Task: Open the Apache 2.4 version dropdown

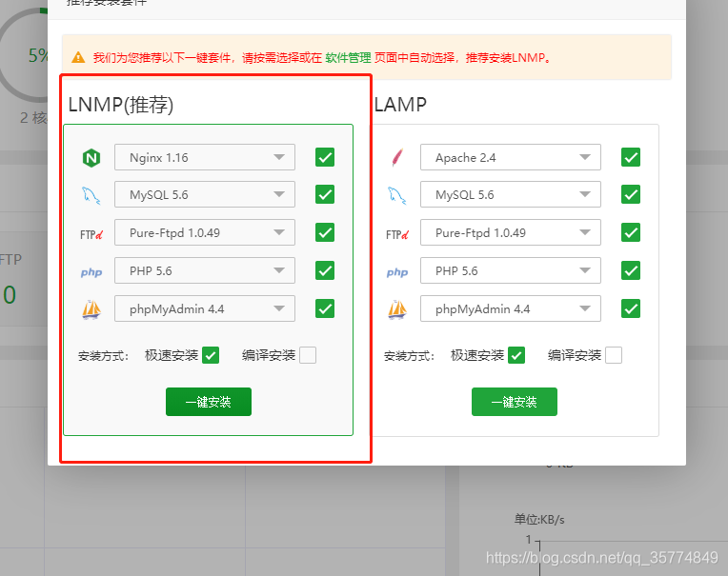Action: point(511,157)
